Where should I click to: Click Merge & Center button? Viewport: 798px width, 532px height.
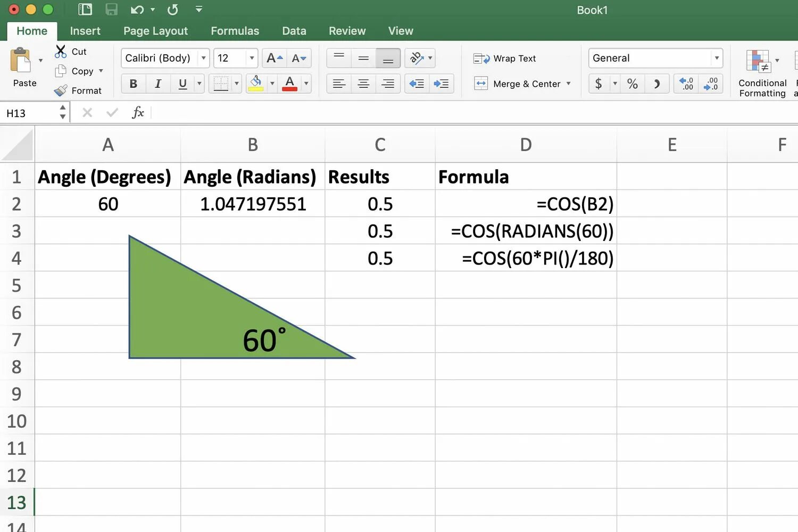517,84
